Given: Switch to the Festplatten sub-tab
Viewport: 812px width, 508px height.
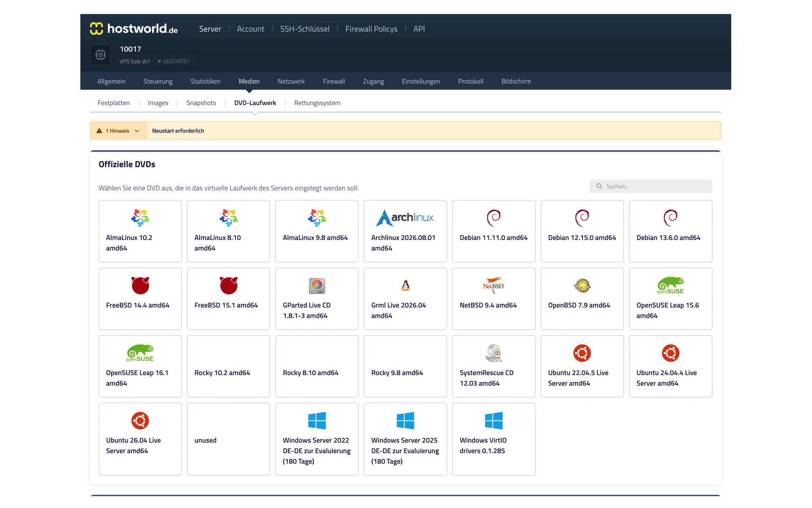Looking at the screenshot, I should click(113, 103).
